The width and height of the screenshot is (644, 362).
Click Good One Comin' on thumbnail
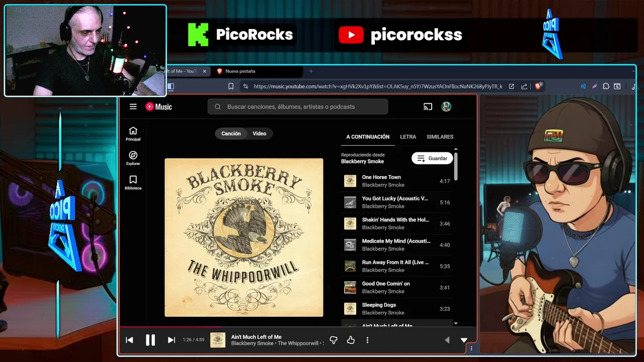click(x=350, y=288)
